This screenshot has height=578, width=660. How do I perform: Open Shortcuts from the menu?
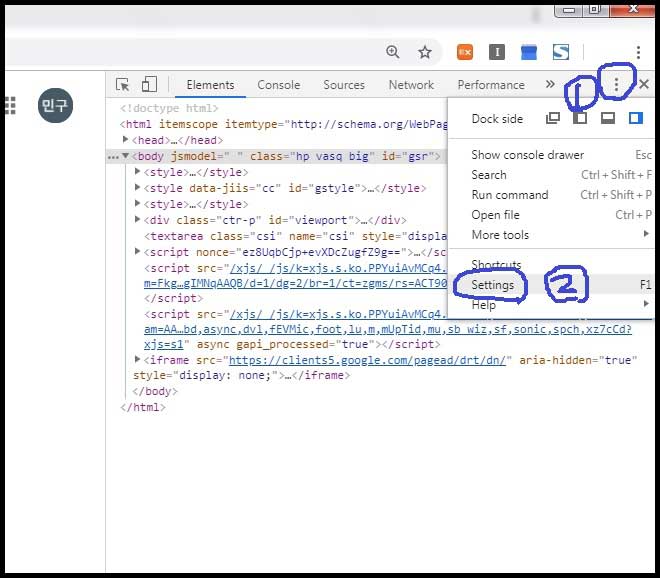pos(551,265)
